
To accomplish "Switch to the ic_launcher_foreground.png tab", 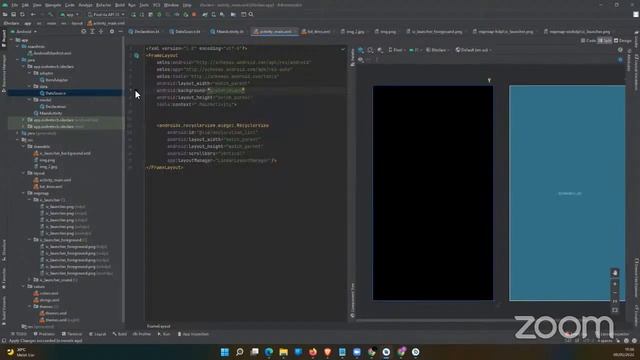I will pos(435,31).
